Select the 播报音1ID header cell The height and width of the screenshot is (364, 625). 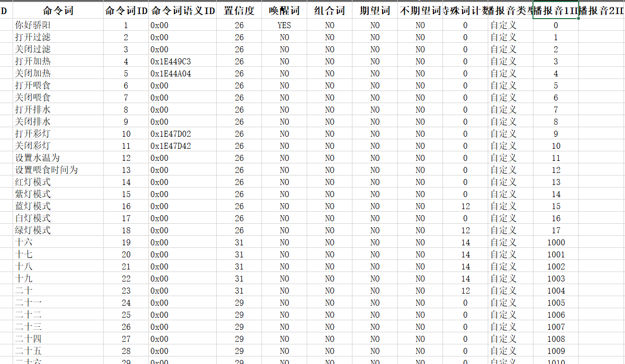pos(556,11)
